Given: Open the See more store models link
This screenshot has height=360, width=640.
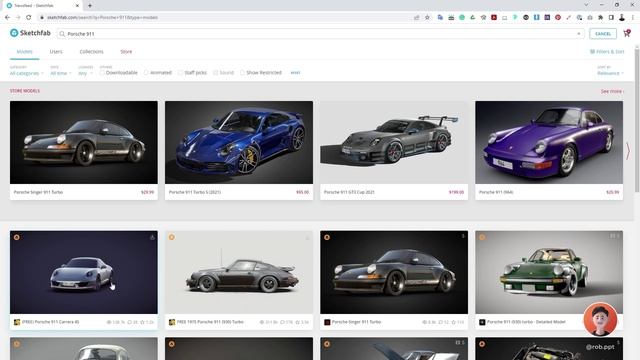Looking at the screenshot, I should [x=612, y=91].
